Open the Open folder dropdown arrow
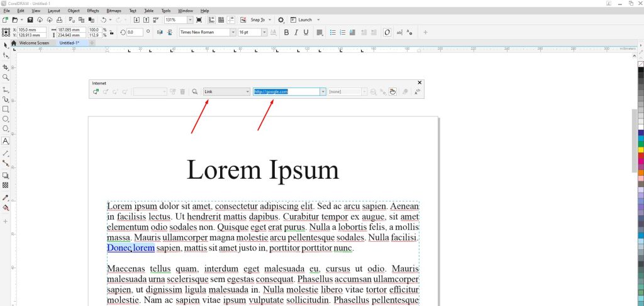 point(21,20)
